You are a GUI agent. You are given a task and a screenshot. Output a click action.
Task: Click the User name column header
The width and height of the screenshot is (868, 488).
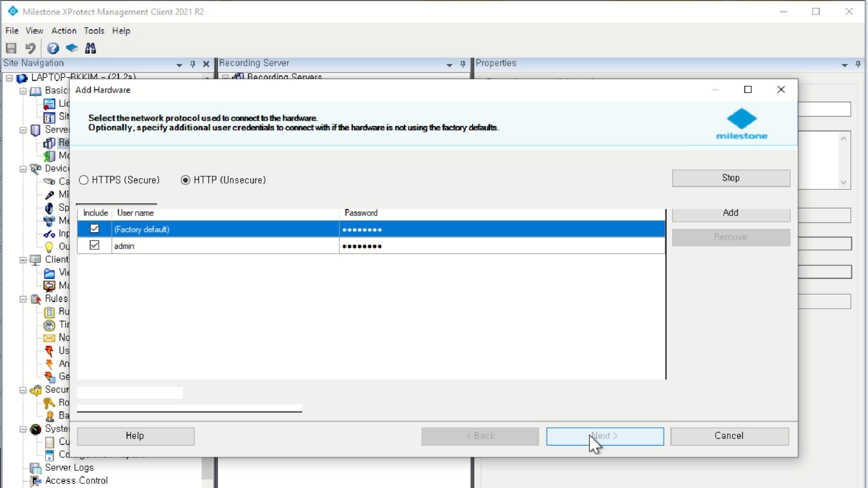click(225, 213)
